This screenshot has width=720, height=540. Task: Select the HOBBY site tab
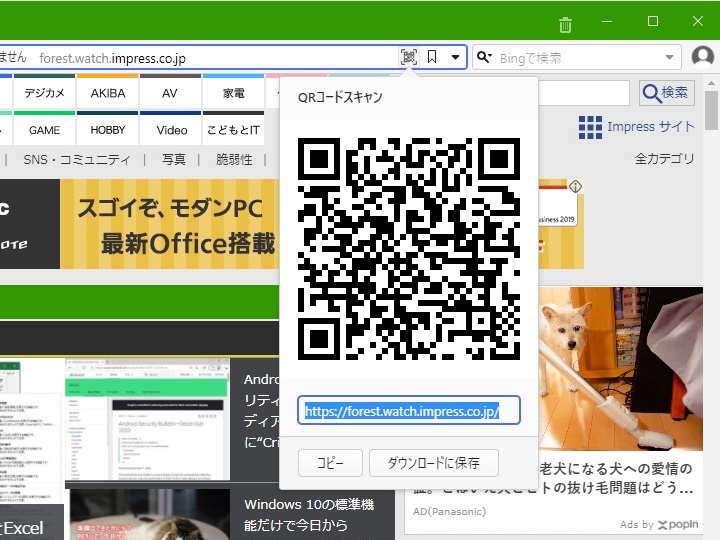[x=108, y=130]
